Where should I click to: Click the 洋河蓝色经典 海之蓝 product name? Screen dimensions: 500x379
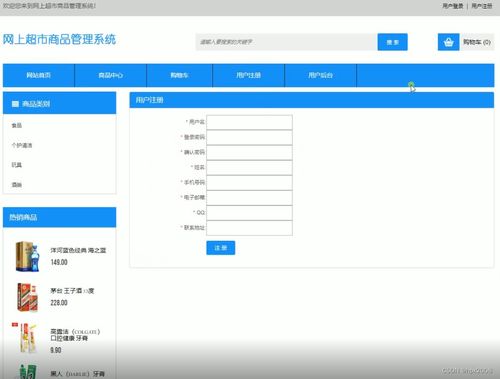point(78,250)
